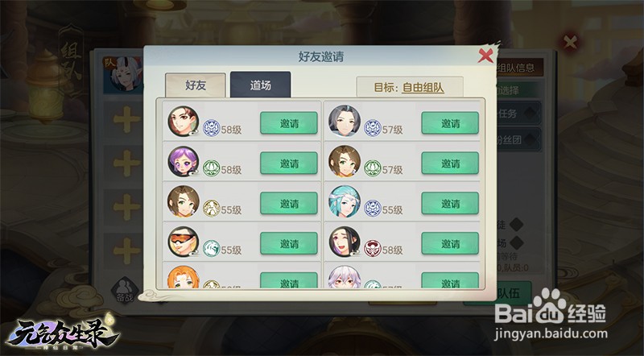Image resolution: width=644 pixels, height=356 pixels.
Task: Click the dark red emblem beside 58级
Action: pyautogui.click(x=373, y=249)
